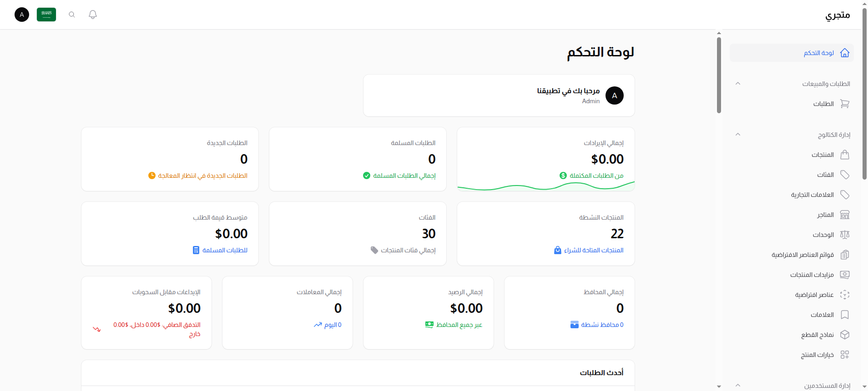Click the storefront icon for المتاجر
This screenshot has height=391, width=868.
pyautogui.click(x=845, y=215)
